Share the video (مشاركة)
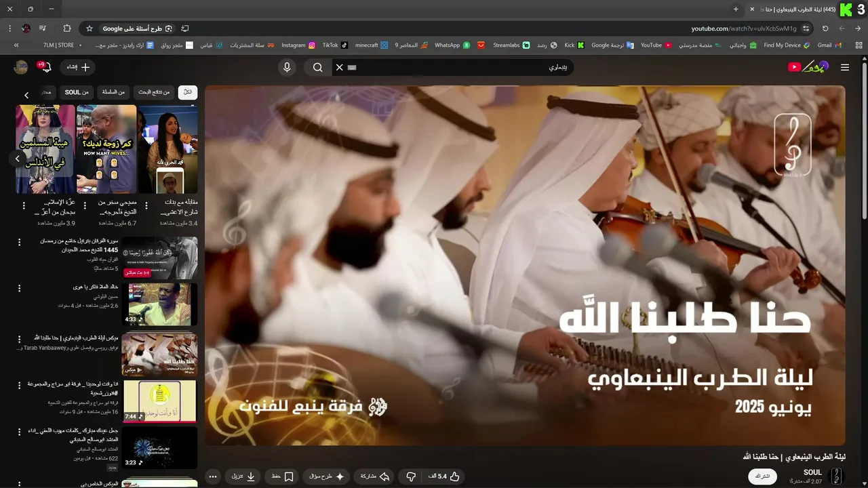 (375, 476)
